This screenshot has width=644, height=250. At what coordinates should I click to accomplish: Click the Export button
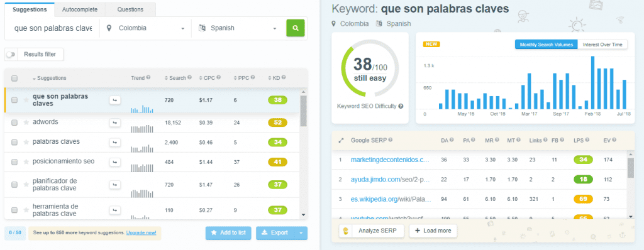pos(275,233)
